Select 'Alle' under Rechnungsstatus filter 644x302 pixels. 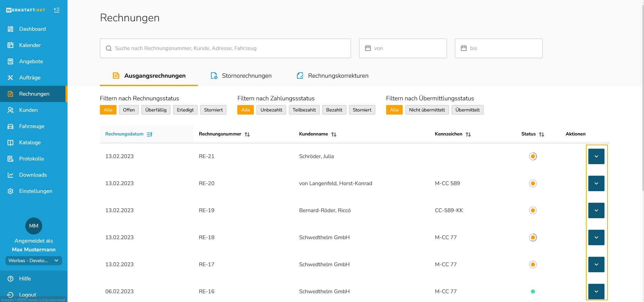point(108,110)
